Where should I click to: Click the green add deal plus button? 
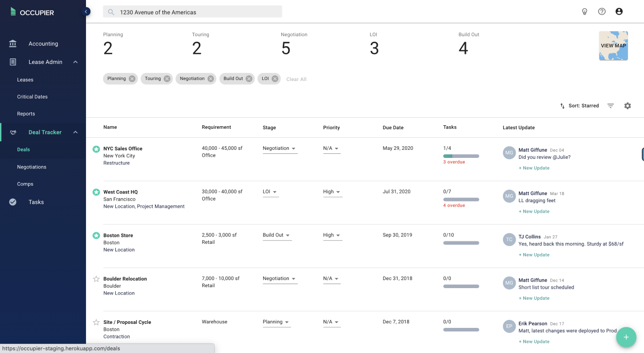tap(626, 337)
